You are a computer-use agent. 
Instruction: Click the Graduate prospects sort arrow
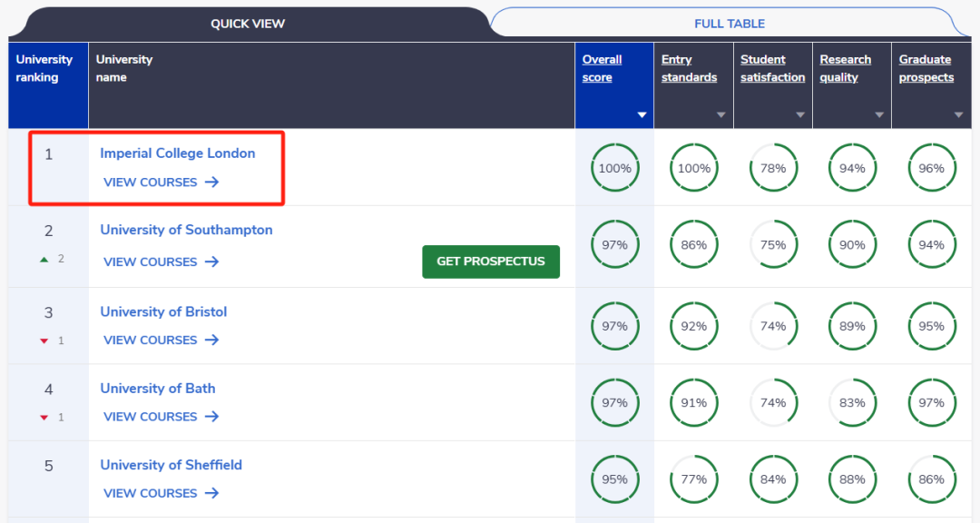(959, 115)
